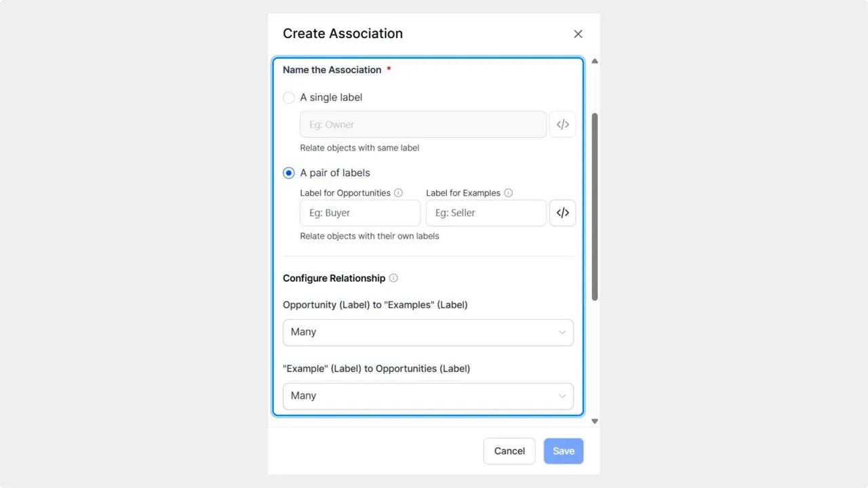Click the scrollbar down arrow
This screenshot has height=488, width=868.
594,420
